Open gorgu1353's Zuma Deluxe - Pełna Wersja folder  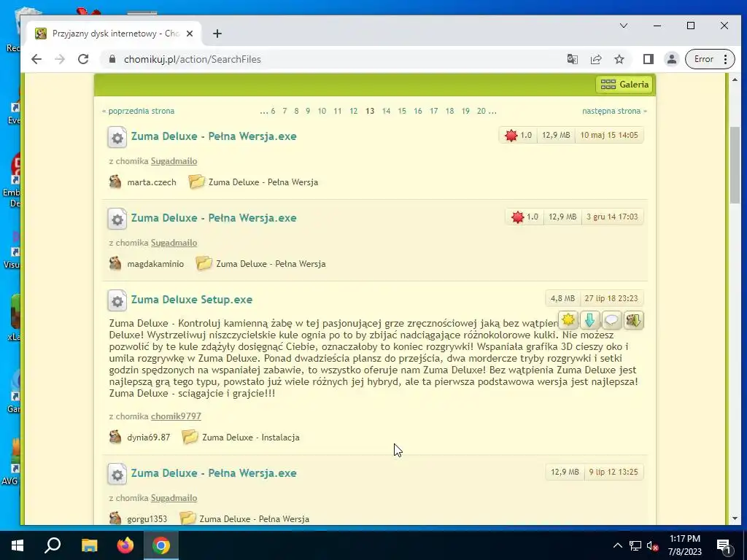click(x=254, y=519)
